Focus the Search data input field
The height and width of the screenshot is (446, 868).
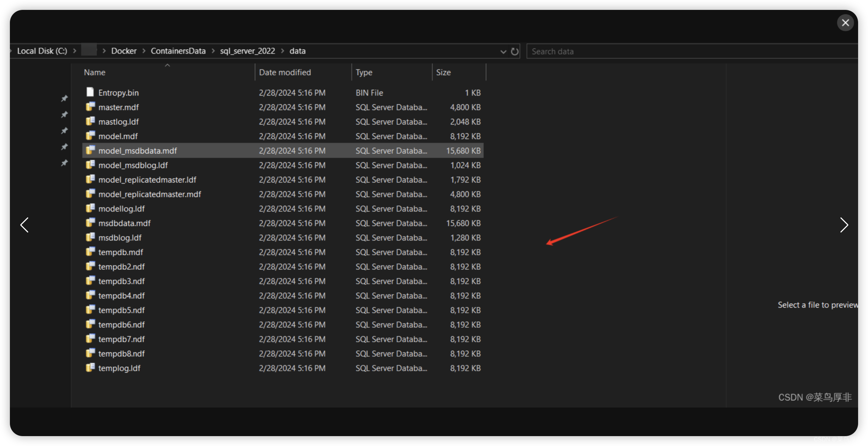(x=691, y=52)
